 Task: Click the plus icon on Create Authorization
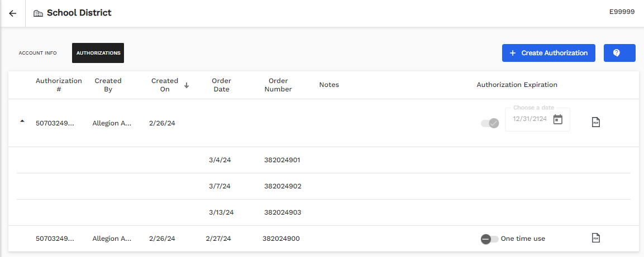[513, 53]
